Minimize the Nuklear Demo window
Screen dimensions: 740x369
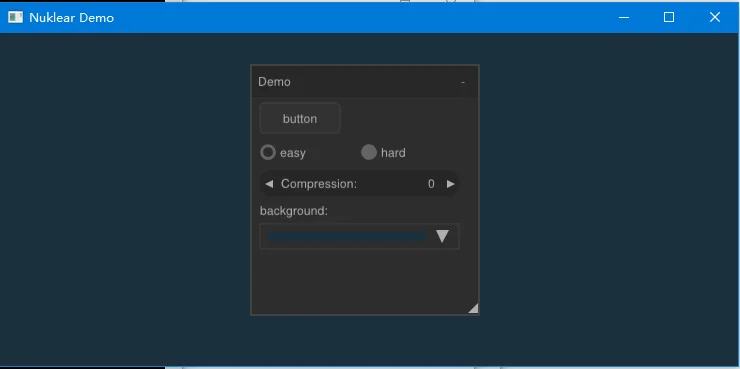pos(624,17)
